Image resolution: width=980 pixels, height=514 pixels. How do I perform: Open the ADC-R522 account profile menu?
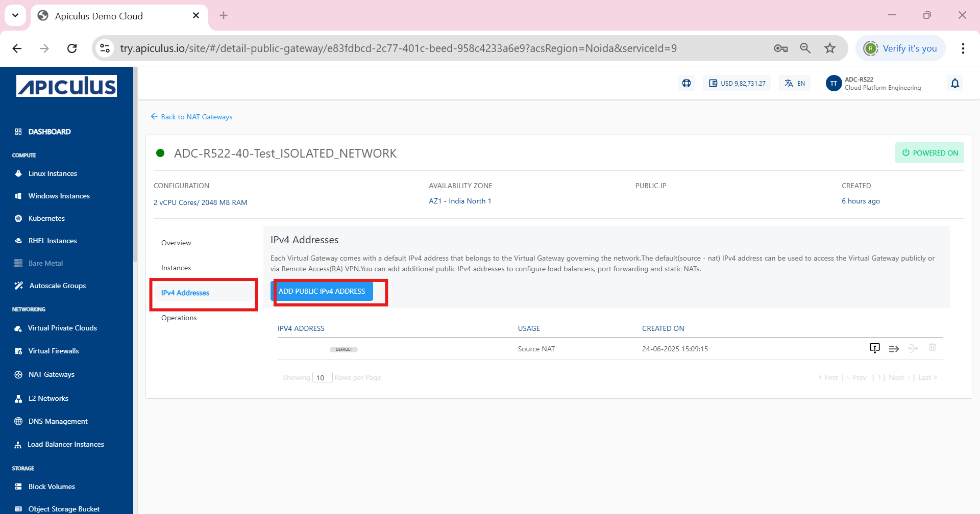874,83
